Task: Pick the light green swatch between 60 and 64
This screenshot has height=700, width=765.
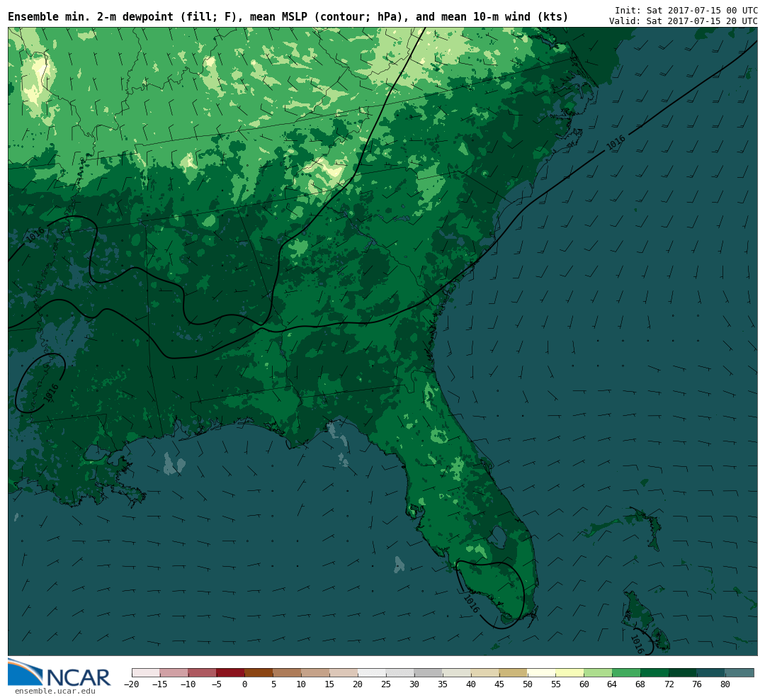Action: point(599,672)
